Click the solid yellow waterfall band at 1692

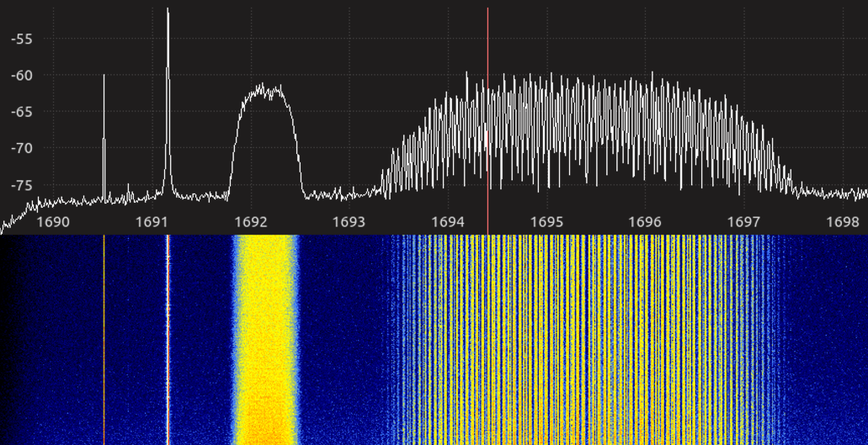pos(266,340)
